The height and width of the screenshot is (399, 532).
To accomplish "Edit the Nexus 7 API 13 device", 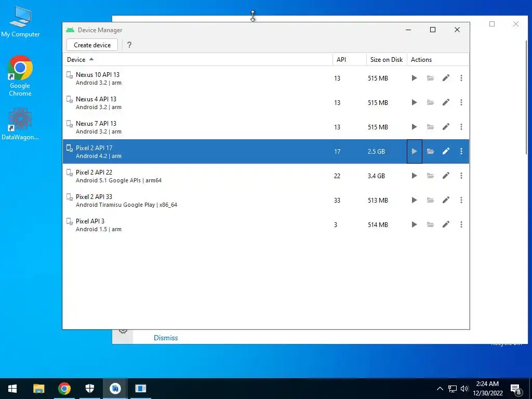I will 446,127.
